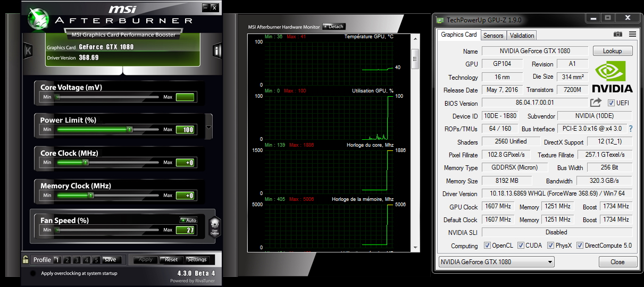Open the information i side button
644x287 pixels.
coord(217,51)
